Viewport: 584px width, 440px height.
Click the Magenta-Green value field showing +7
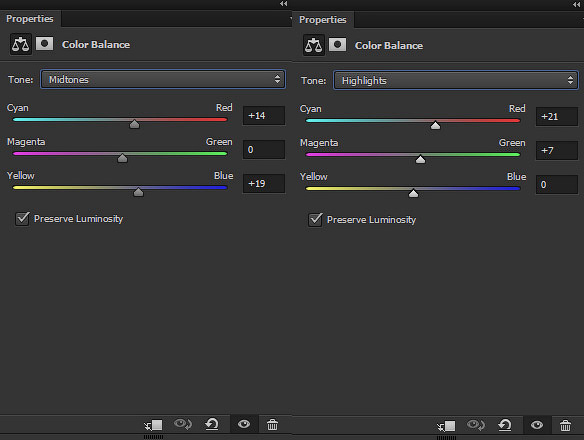click(x=557, y=151)
